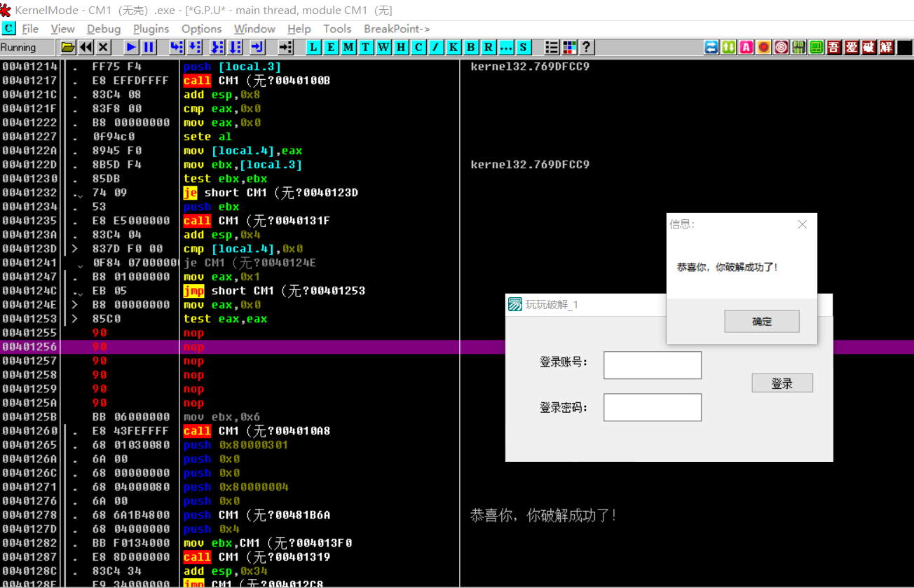
Task: Click the Step into toolbar icon
Action: click(177, 47)
